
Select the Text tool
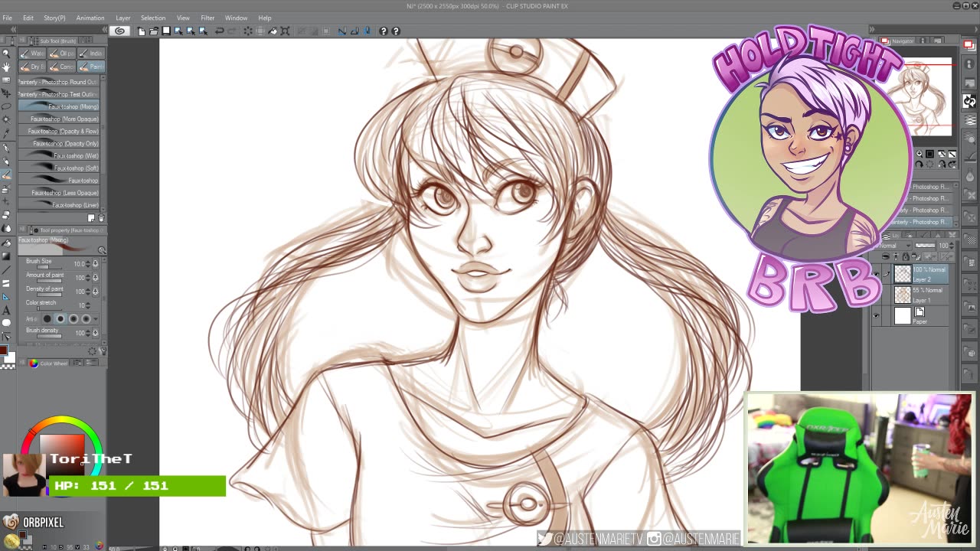point(6,309)
